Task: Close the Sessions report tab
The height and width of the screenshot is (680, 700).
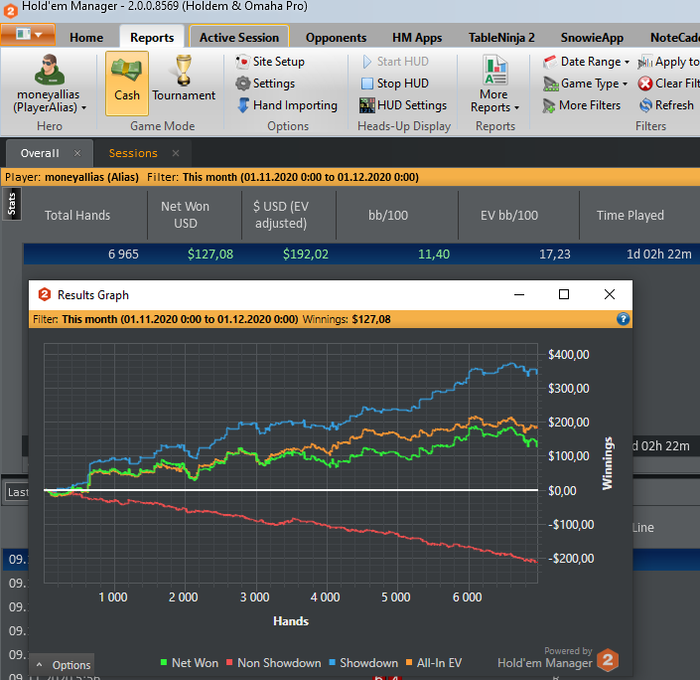Action: coord(176,153)
